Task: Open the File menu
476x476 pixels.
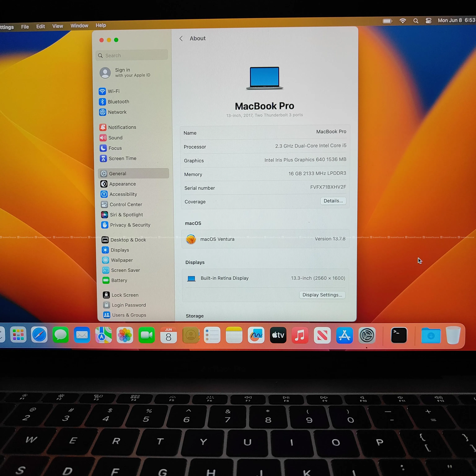Action: click(x=25, y=27)
